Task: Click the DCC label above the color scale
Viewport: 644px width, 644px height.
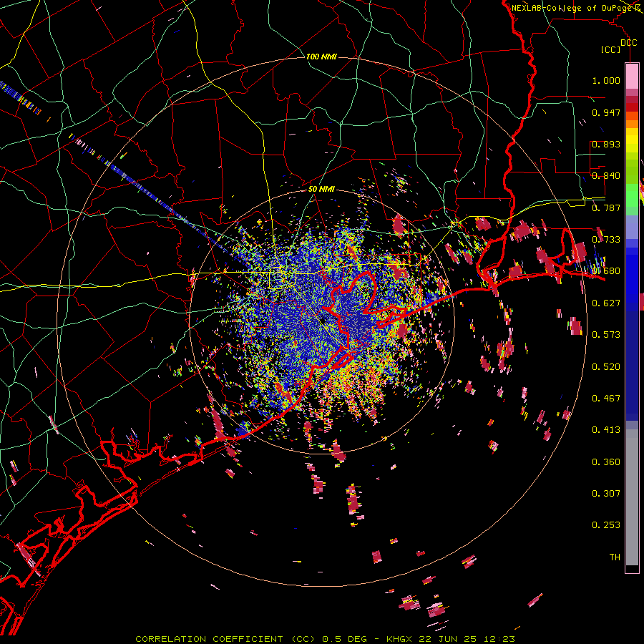Action: 628,43
